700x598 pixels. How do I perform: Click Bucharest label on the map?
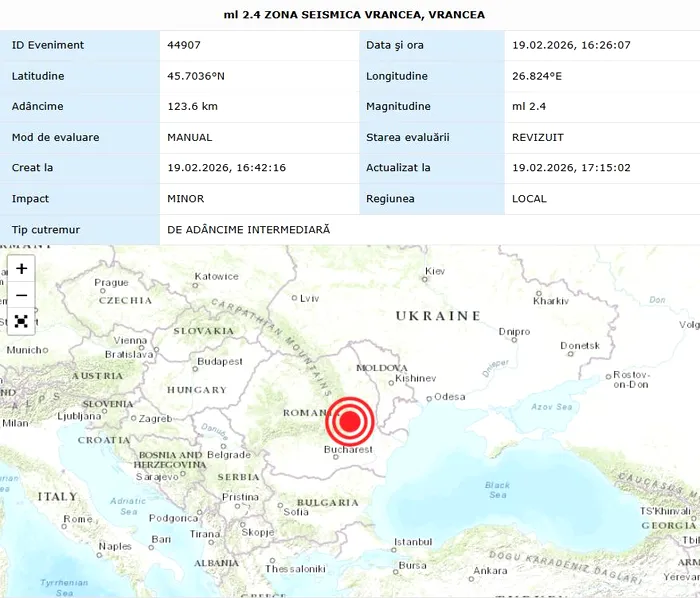coord(347,451)
